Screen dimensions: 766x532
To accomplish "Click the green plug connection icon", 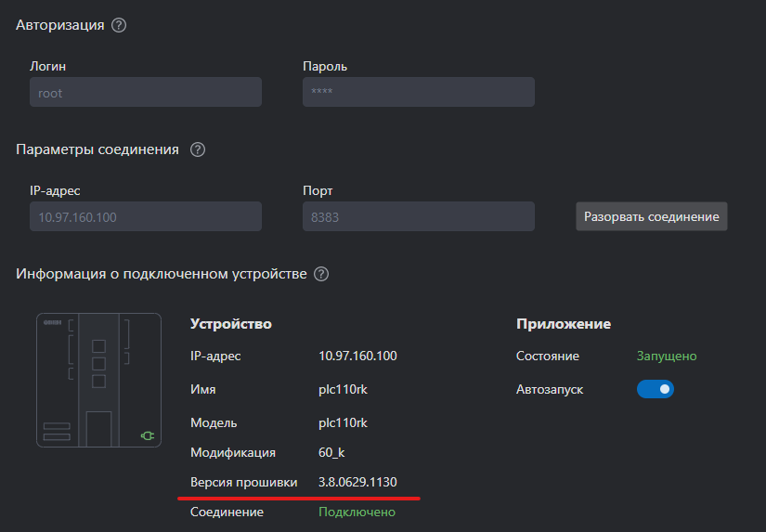I will 148,435.
